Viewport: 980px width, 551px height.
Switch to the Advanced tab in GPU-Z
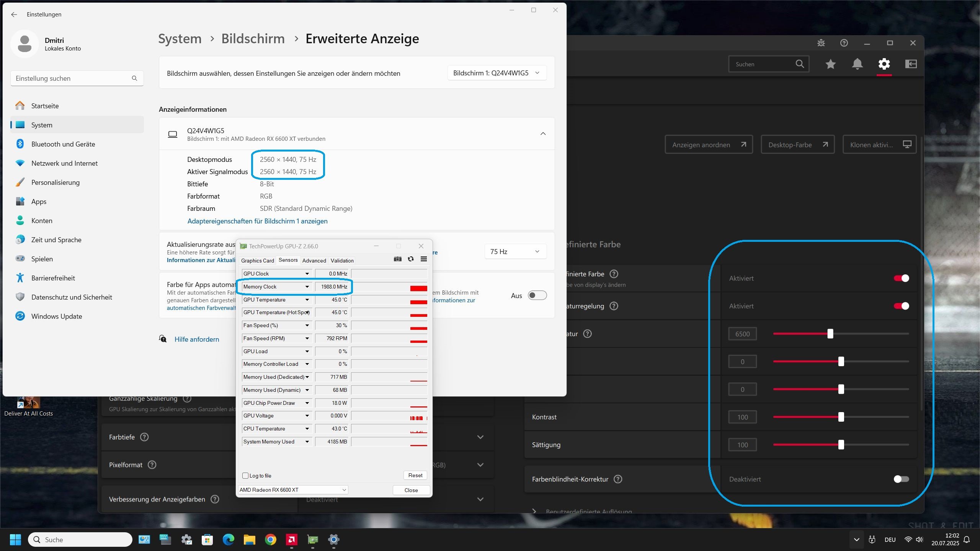coord(314,261)
